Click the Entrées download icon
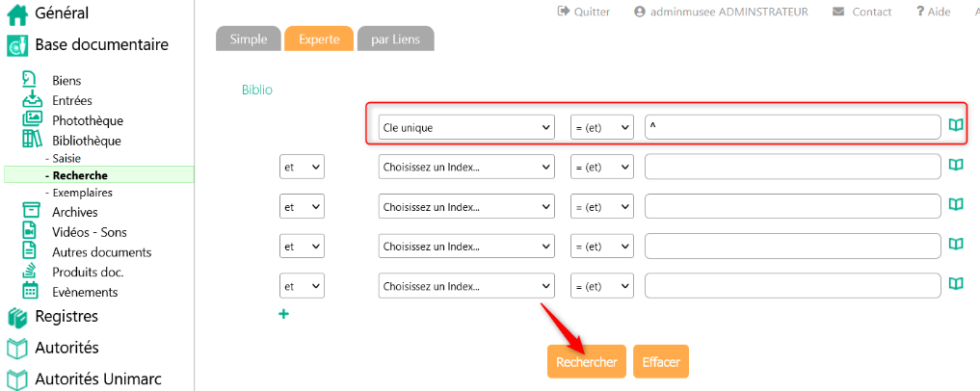The image size is (980, 391). [32, 100]
